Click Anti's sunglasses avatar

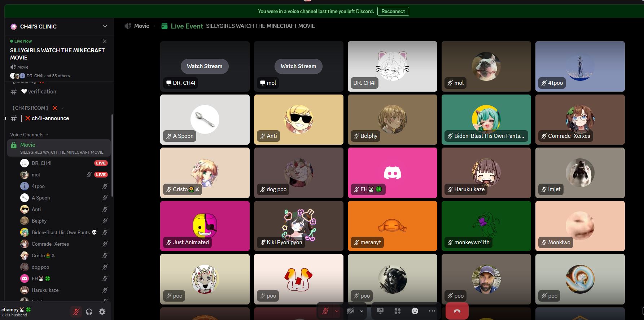click(x=299, y=119)
